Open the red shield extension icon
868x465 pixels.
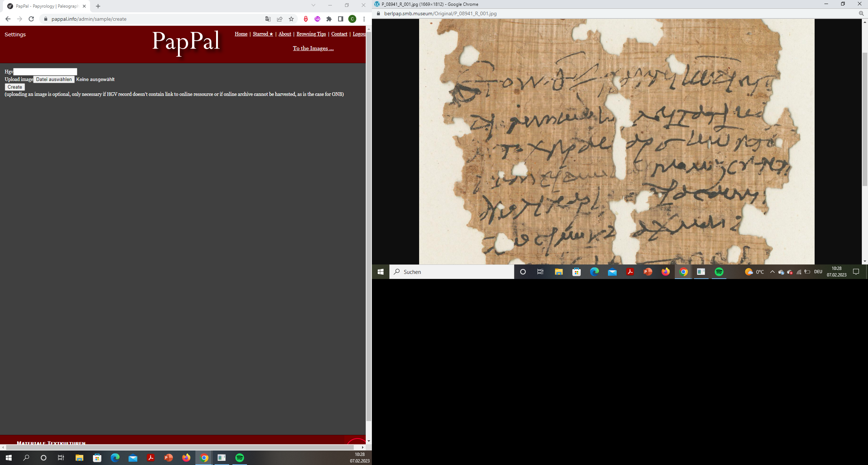pyautogui.click(x=306, y=19)
